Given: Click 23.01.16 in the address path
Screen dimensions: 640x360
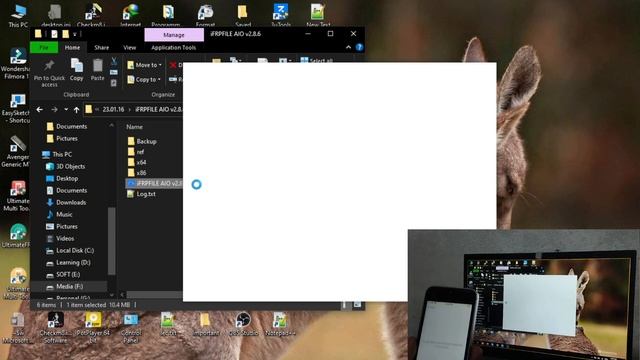Looking at the screenshot, I should (113, 109).
